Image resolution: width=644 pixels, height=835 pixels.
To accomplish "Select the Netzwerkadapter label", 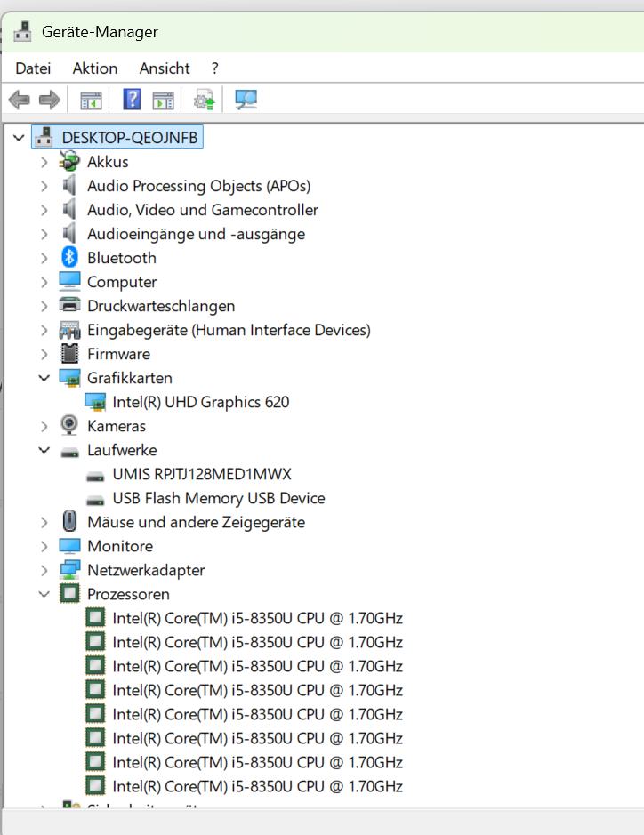I will (x=146, y=570).
